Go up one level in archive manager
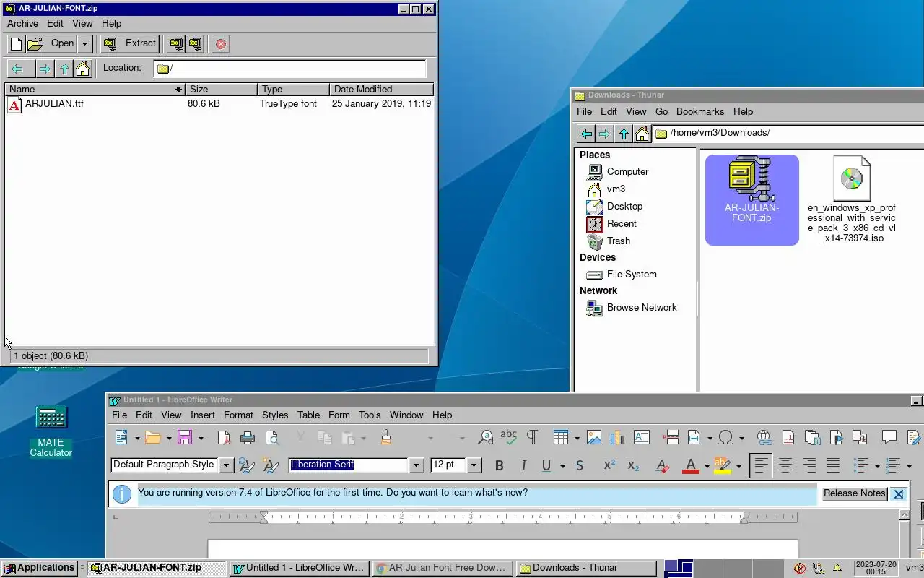Viewport: 924px width, 578px height. tap(65, 69)
